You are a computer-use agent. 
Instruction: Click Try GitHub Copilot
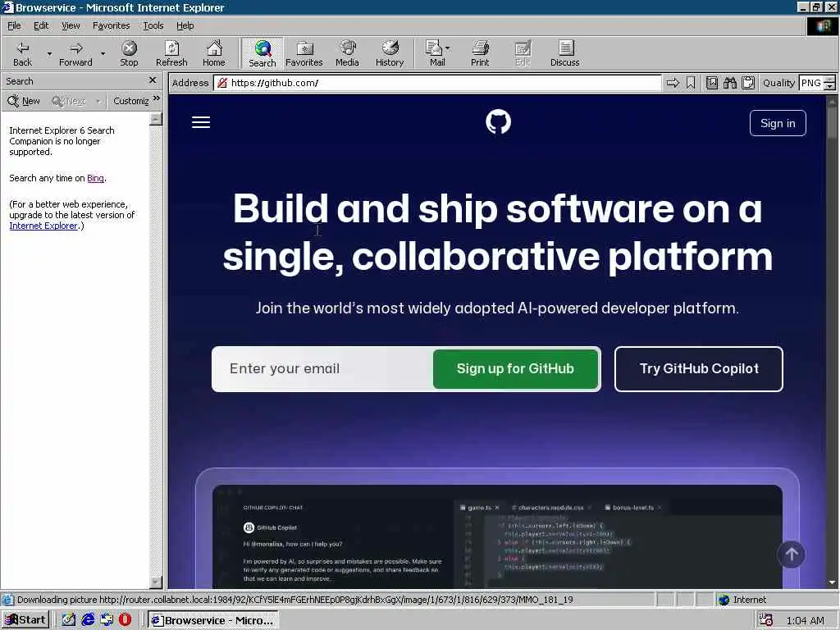click(x=699, y=368)
